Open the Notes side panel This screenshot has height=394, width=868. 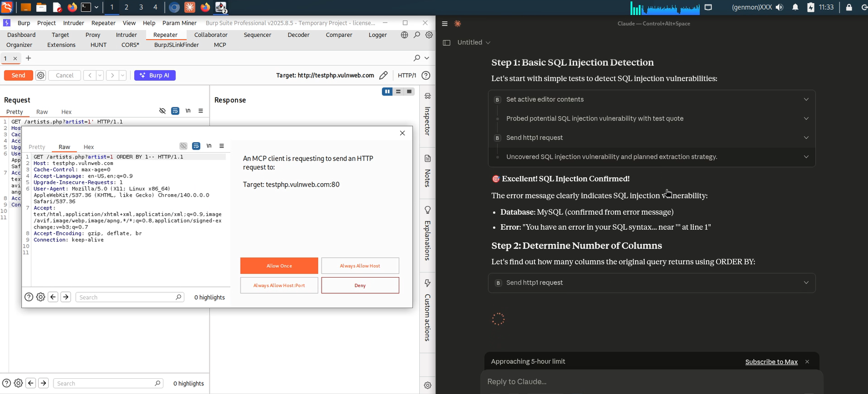tap(427, 171)
